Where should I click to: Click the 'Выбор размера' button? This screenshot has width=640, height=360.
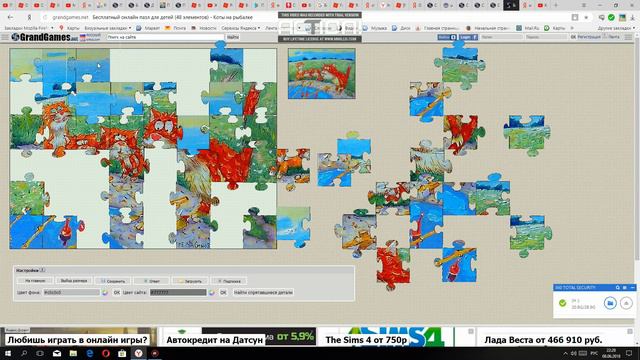point(74,281)
